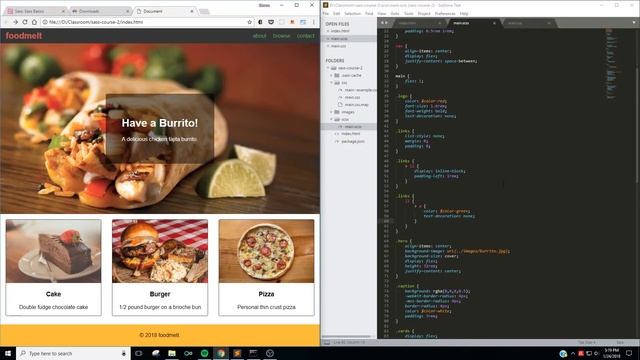Viewport: 640px width, 360px height.
Task: Click the sidebar horizontal scrollbar
Action: [x=347, y=336]
